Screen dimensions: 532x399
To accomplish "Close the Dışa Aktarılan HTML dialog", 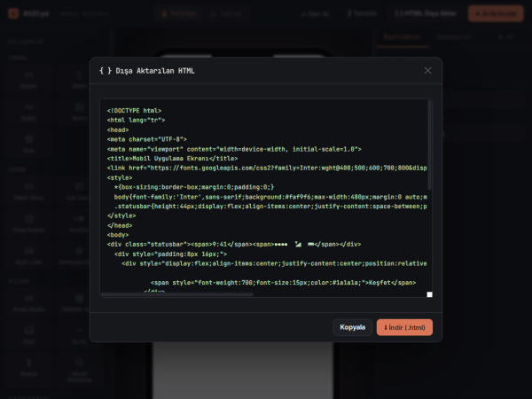I will pos(427,71).
